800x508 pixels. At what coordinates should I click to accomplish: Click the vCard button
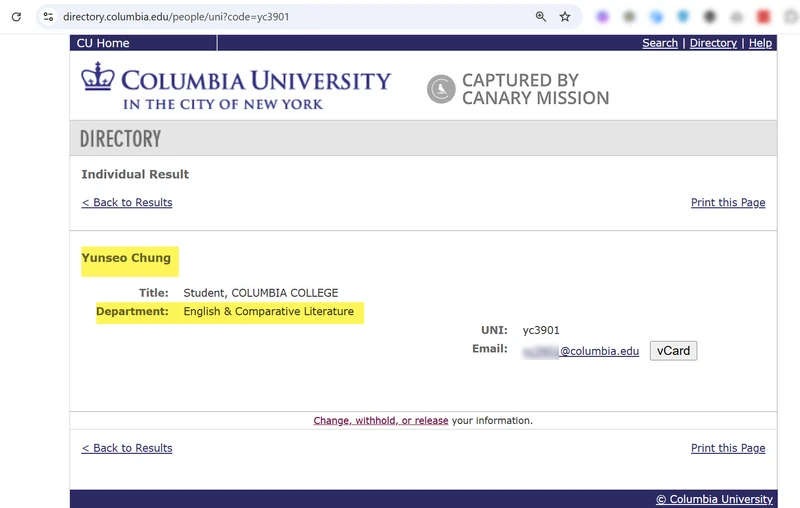(673, 351)
